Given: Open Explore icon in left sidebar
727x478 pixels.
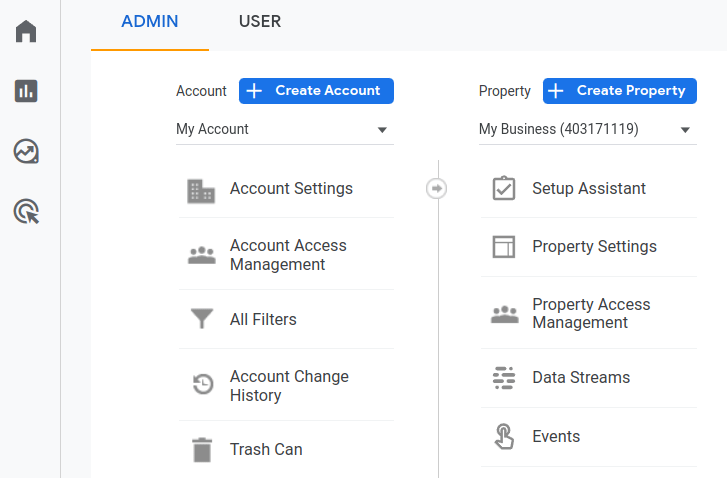Looking at the screenshot, I should click(x=26, y=151).
